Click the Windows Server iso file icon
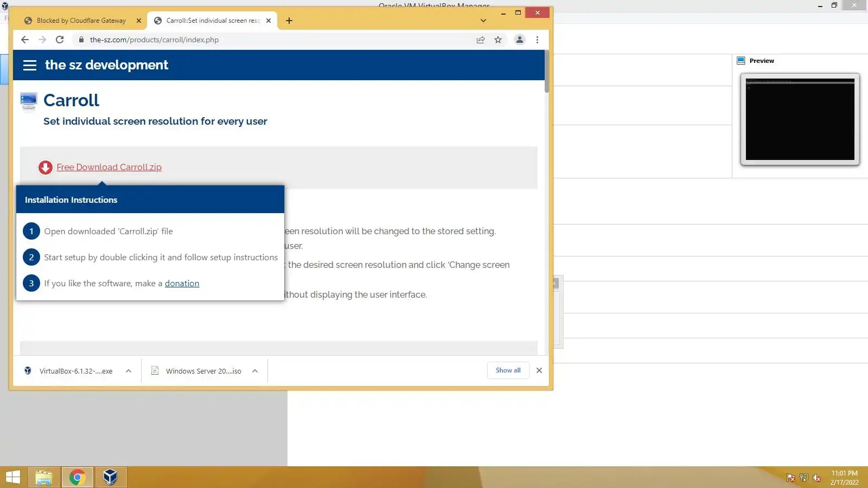 tap(155, 371)
